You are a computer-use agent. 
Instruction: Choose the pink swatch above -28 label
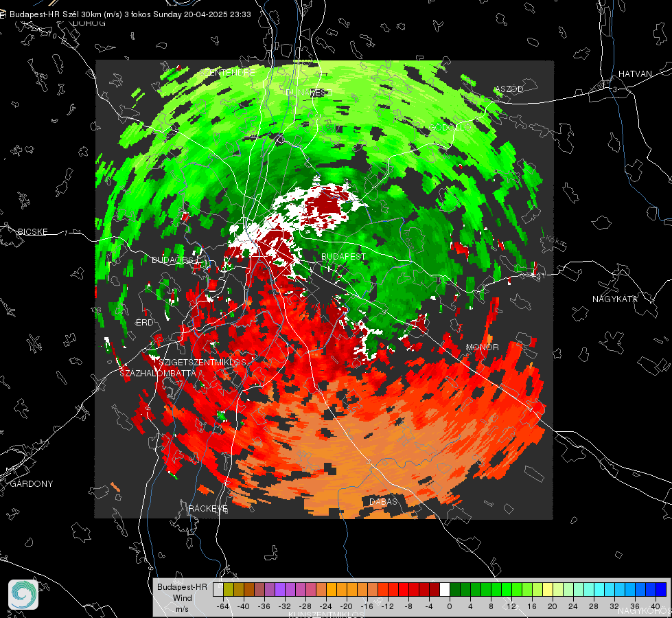coord(311,589)
